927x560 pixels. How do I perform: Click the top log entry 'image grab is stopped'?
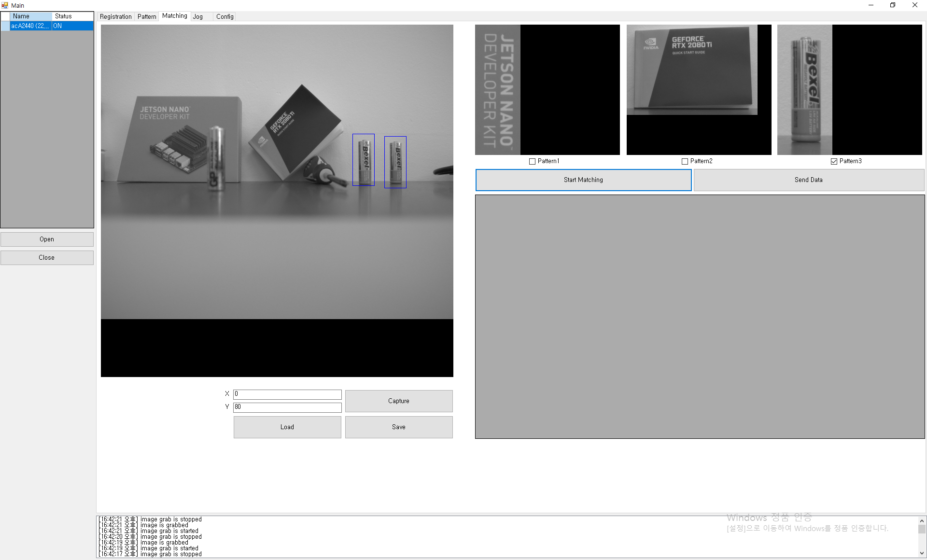click(x=150, y=519)
